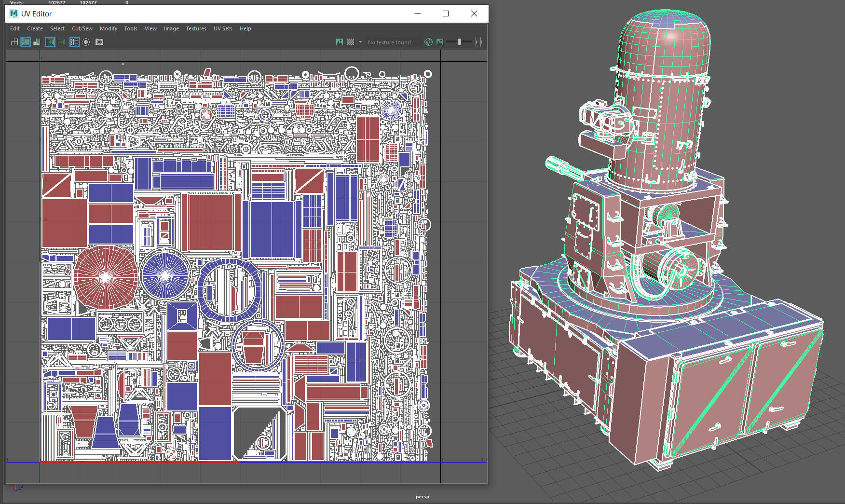
Task: Click the UV snapshot camera icon
Action: [x=99, y=42]
